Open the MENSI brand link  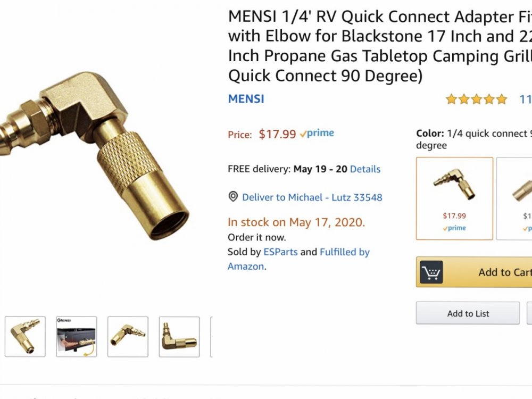pos(246,99)
